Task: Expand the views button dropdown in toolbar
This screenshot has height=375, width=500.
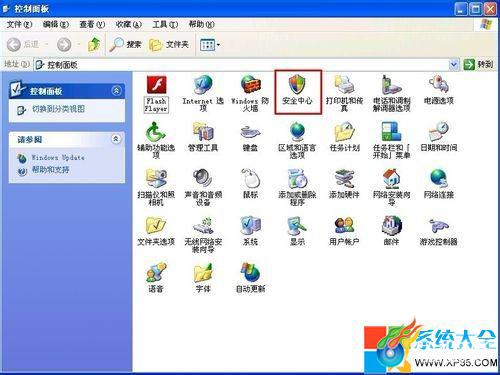Action: 218,45
